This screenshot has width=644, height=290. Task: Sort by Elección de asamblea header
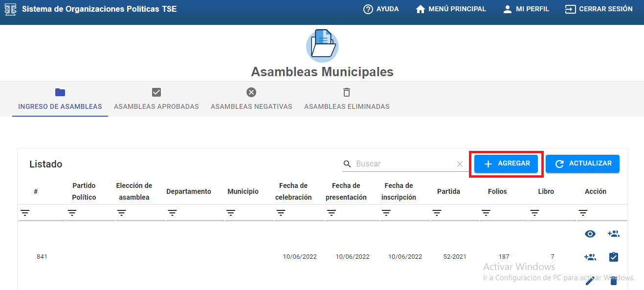point(134,191)
